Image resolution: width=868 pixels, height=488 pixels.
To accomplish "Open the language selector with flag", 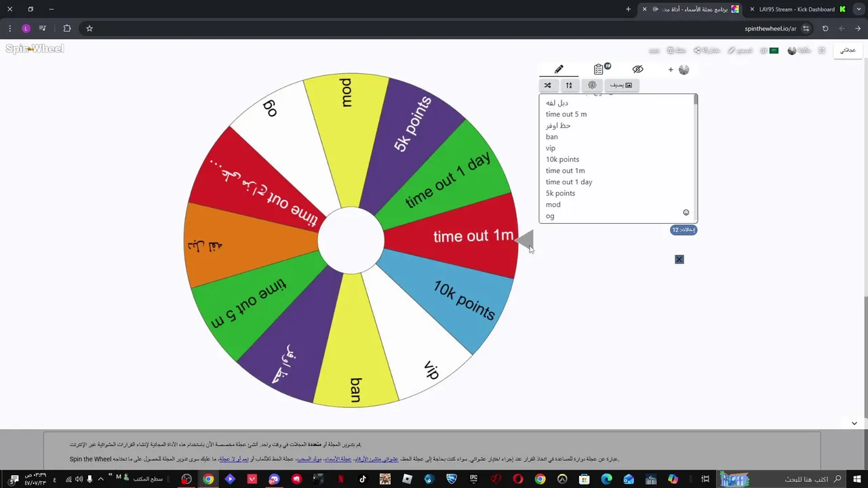I will pos(769,51).
